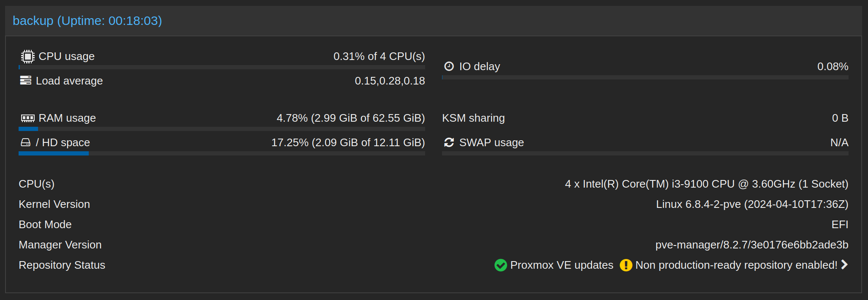Click the HD space usage progress bar
868x300 pixels.
(222, 153)
